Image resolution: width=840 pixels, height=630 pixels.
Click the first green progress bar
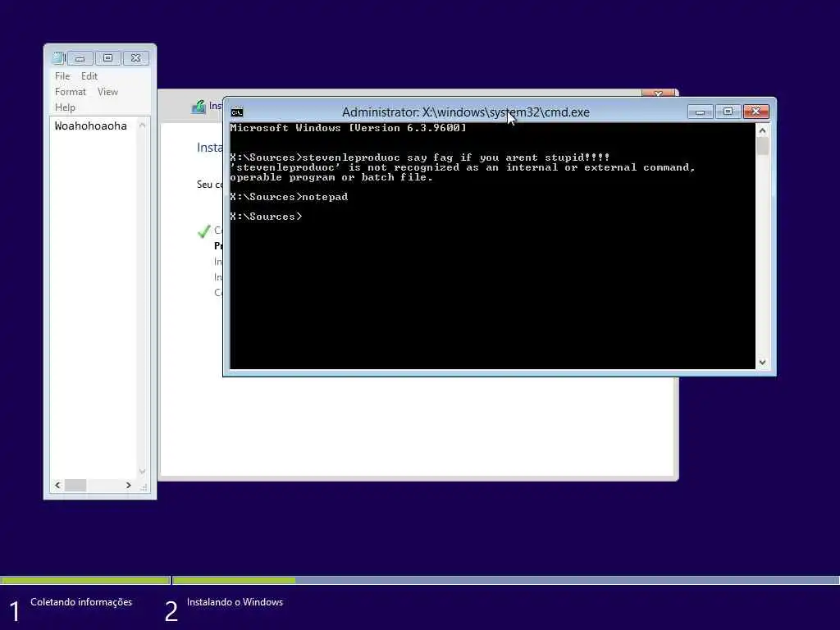[85, 580]
